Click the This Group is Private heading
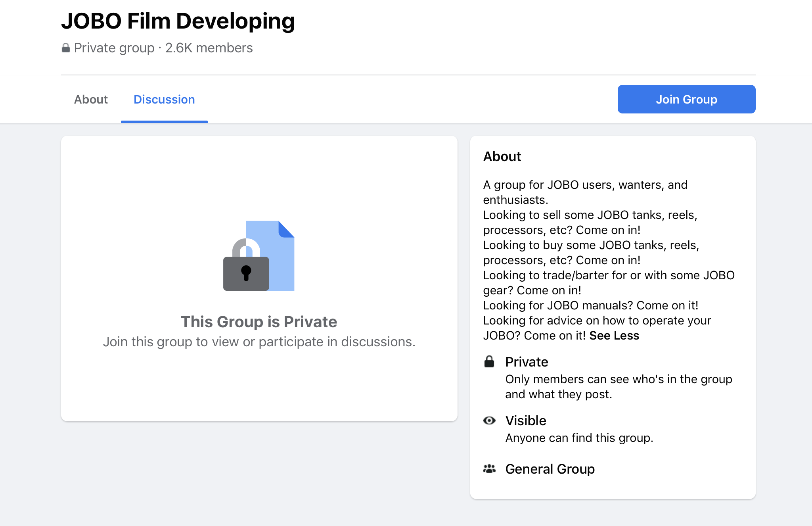Image resolution: width=812 pixels, height=526 pixels. [259, 322]
